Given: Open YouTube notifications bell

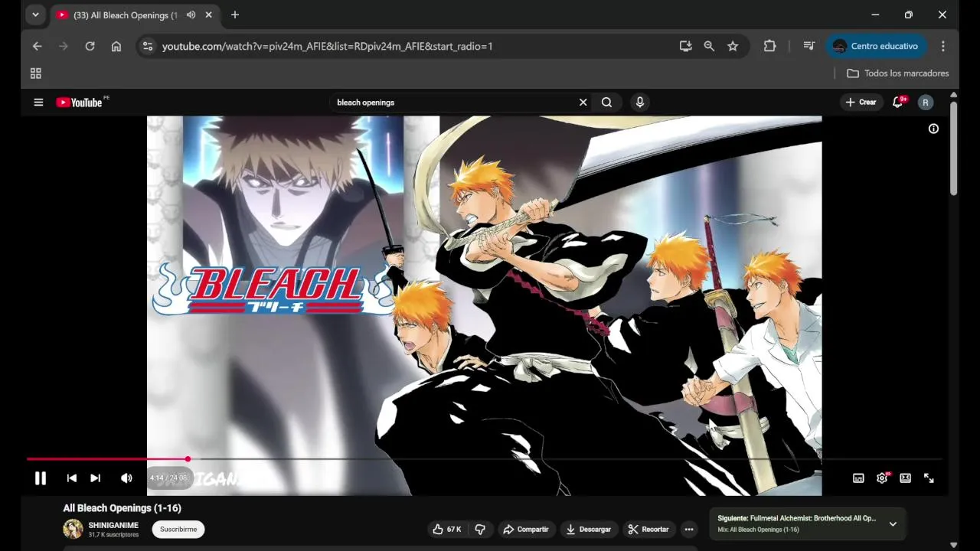Looking at the screenshot, I should tap(898, 102).
